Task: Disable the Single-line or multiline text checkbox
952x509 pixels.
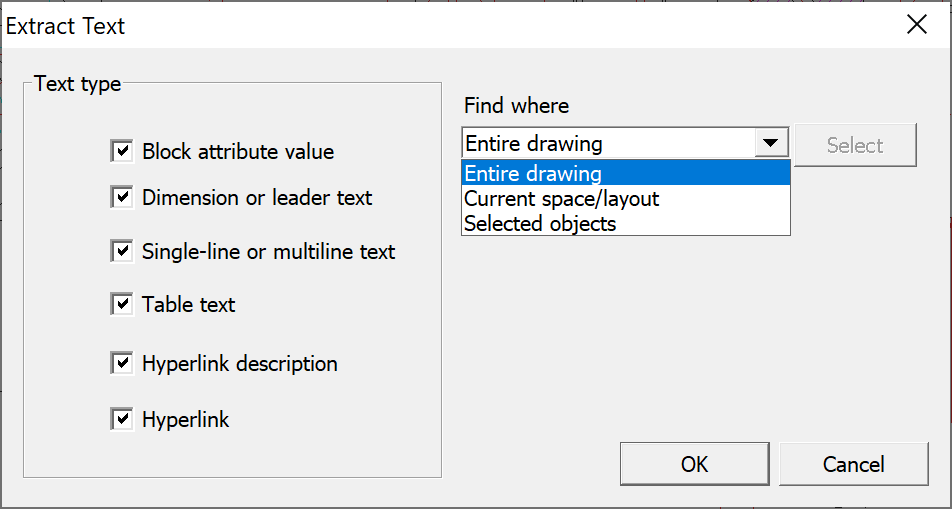Action: pos(122,252)
